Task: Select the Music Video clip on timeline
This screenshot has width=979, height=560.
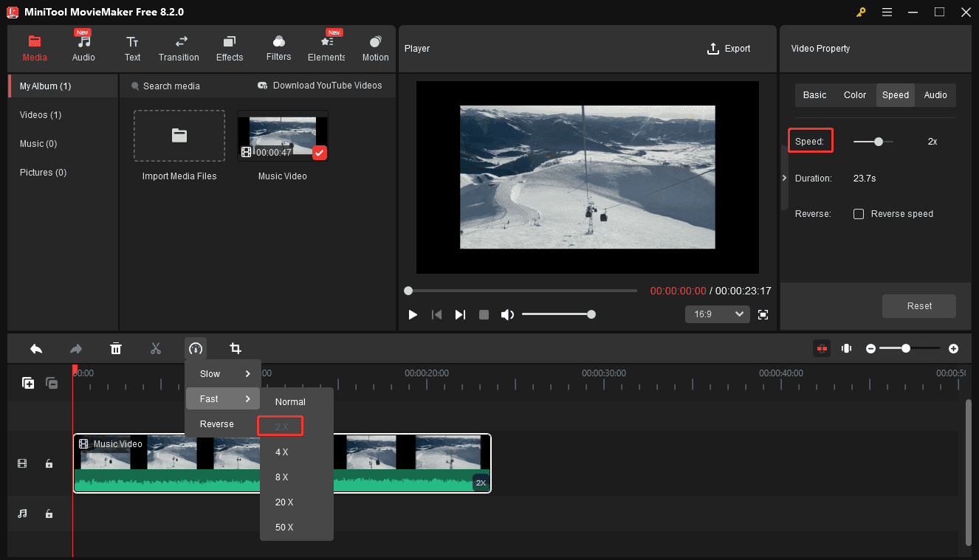Action: (282, 463)
